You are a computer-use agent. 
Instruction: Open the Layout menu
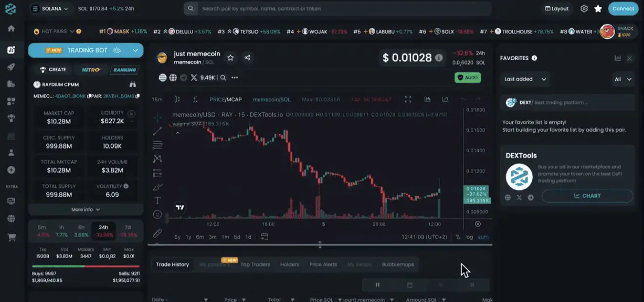click(557, 8)
